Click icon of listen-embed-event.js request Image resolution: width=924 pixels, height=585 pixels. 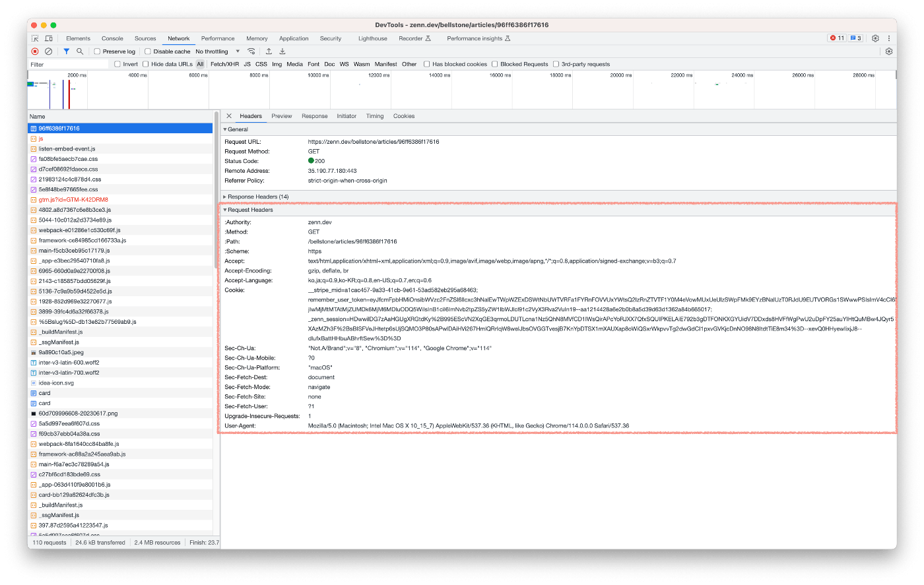34,149
